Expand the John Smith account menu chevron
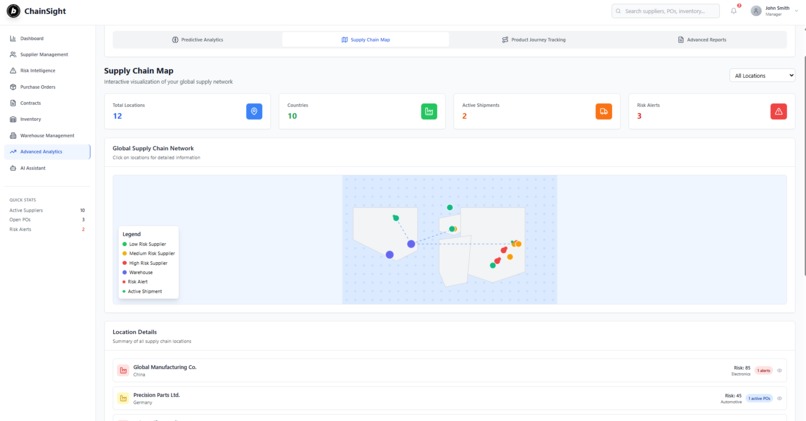This screenshot has height=421, width=806. [797, 11]
